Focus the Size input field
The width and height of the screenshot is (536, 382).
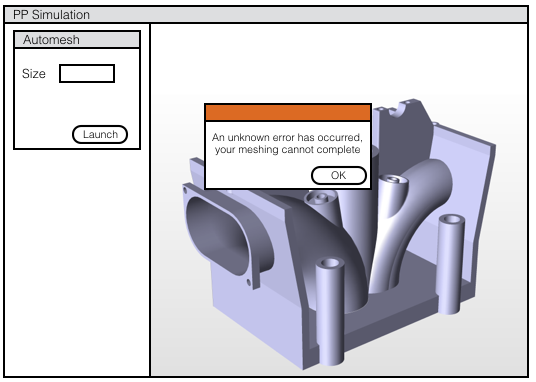87,74
